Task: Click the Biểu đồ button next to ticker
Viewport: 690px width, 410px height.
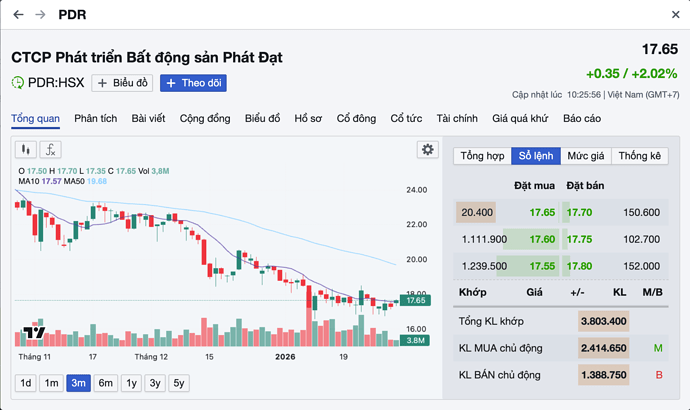Action: [x=122, y=83]
